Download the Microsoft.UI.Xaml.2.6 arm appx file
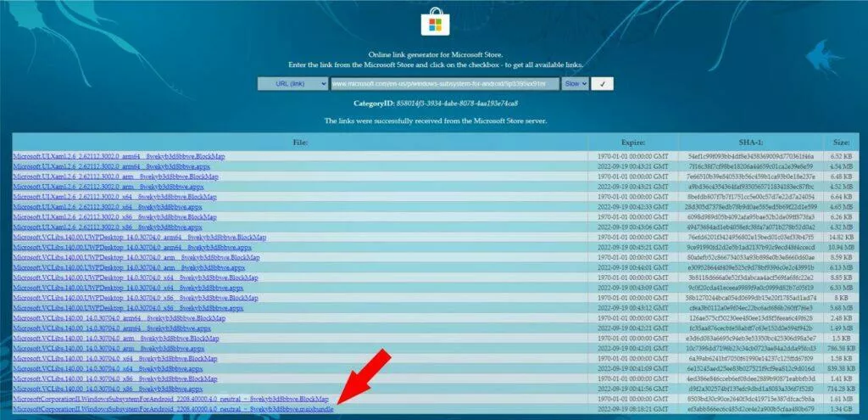Screen dimensions: 868x420 tap(108, 187)
